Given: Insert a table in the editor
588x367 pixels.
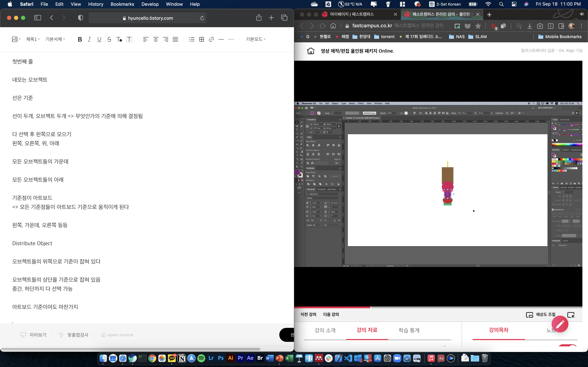Looking at the screenshot, I should click(201, 39).
